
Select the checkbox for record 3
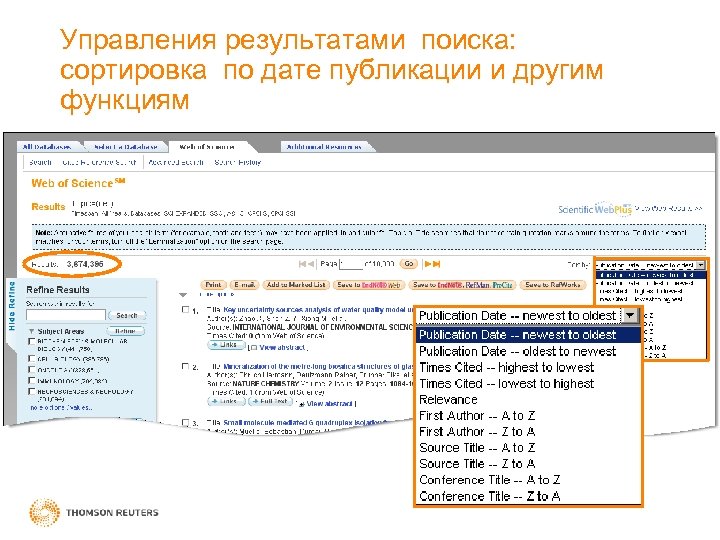click(x=186, y=422)
